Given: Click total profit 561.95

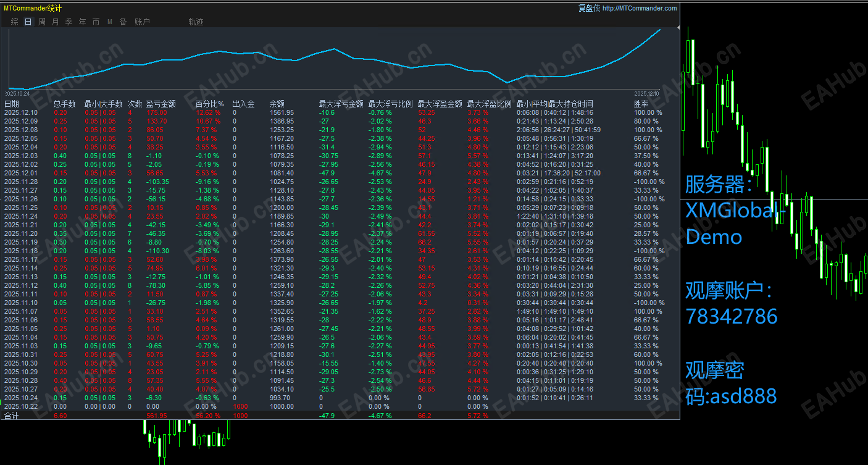Looking at the screenshot, I should (x=157, y=416).
